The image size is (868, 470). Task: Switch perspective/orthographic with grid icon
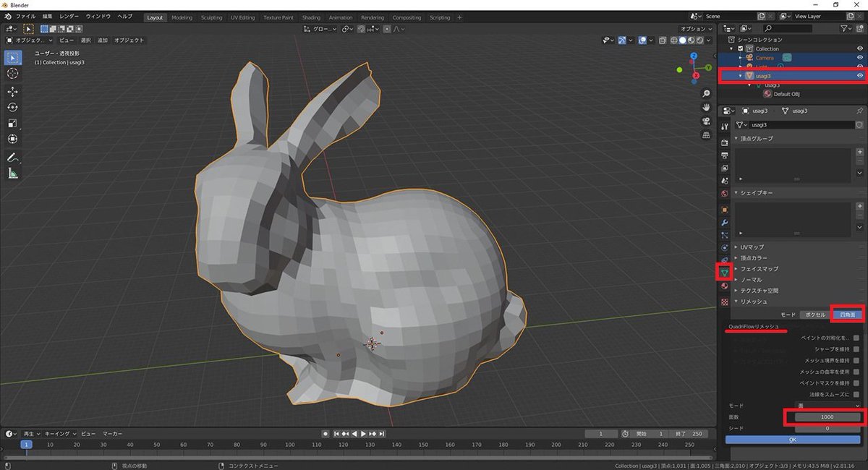coord(706,134)
